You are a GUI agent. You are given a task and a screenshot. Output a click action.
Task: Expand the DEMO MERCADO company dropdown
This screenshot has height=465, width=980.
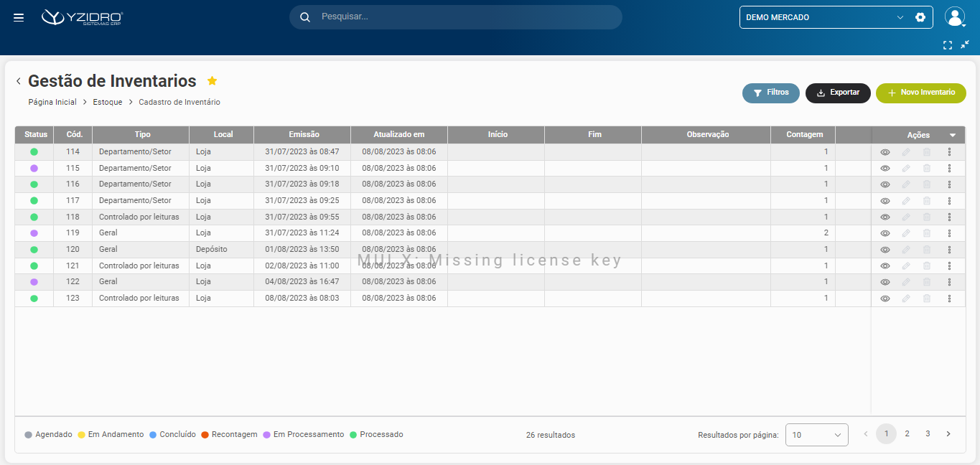[900, 17]
